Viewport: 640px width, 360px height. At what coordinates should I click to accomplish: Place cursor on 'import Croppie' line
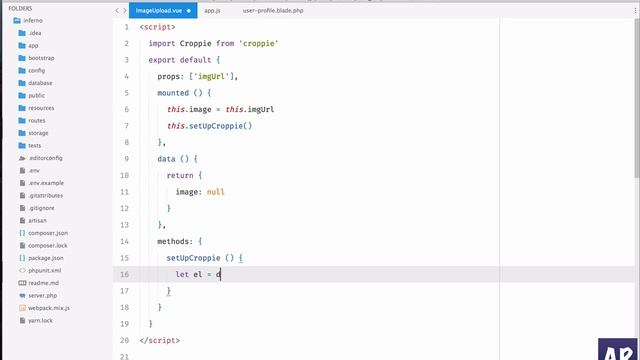coord(213,43)
